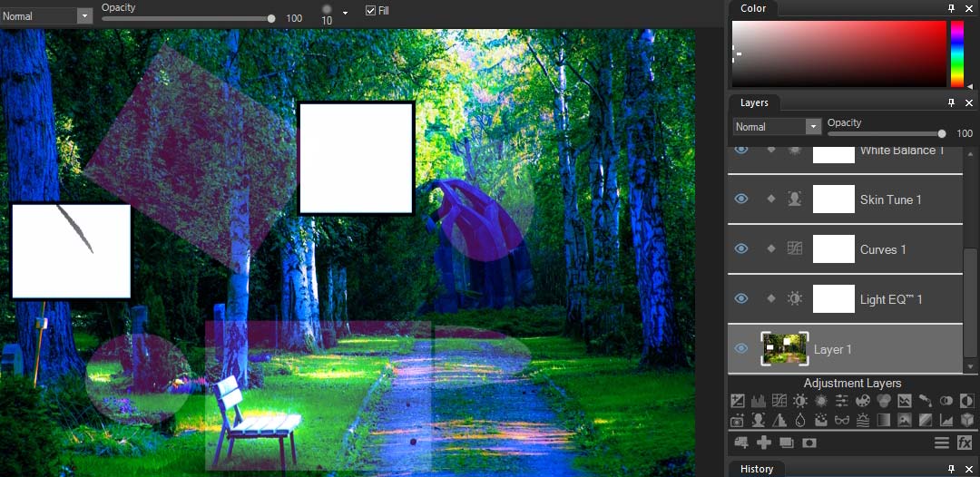Expand the brush size dropdown arrow
This screenshot has height=477, width=980.
coord(345,13)
